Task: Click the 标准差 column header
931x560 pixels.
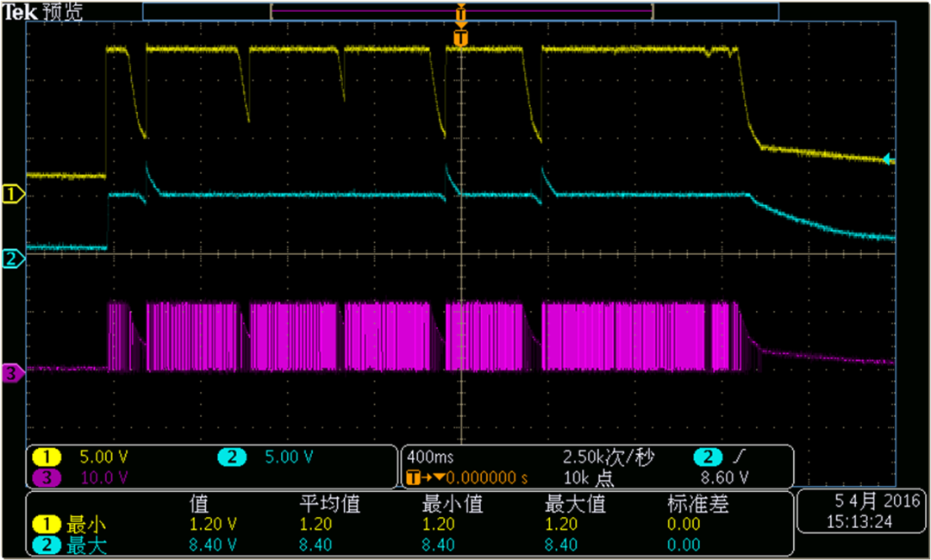Action: pyautogui.click(x=698, y=504)
